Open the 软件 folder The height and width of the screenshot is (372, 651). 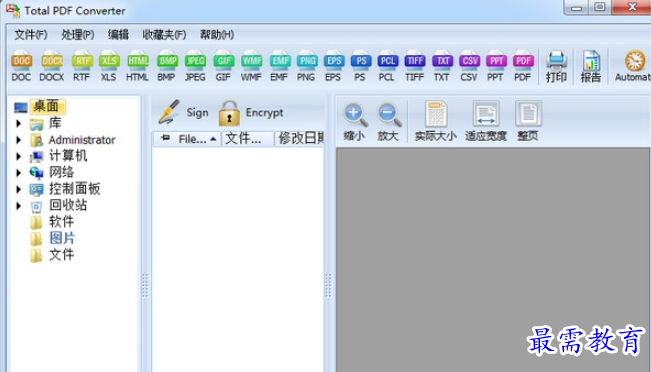click(x=61, y=222)
